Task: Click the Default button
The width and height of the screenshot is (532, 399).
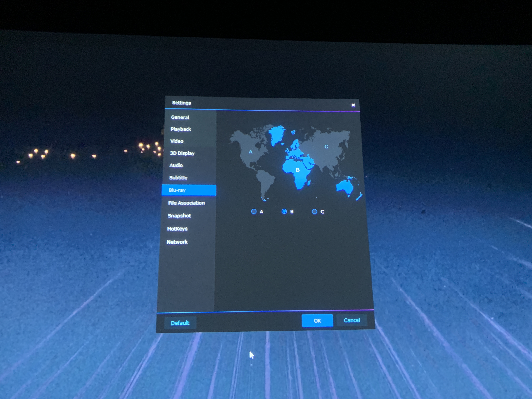Action: click(x=180, y=323)
